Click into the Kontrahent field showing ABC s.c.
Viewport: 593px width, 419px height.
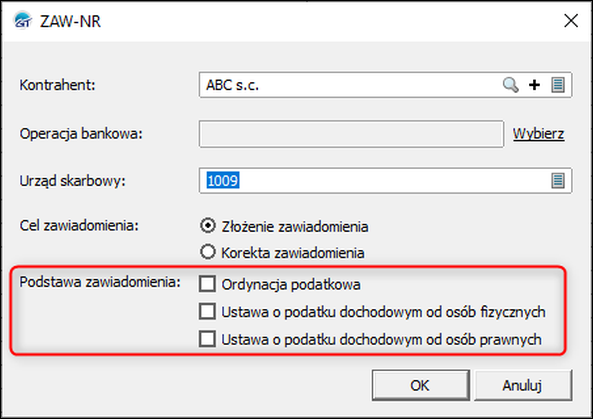pyautogui.click(x=350, y=85)
